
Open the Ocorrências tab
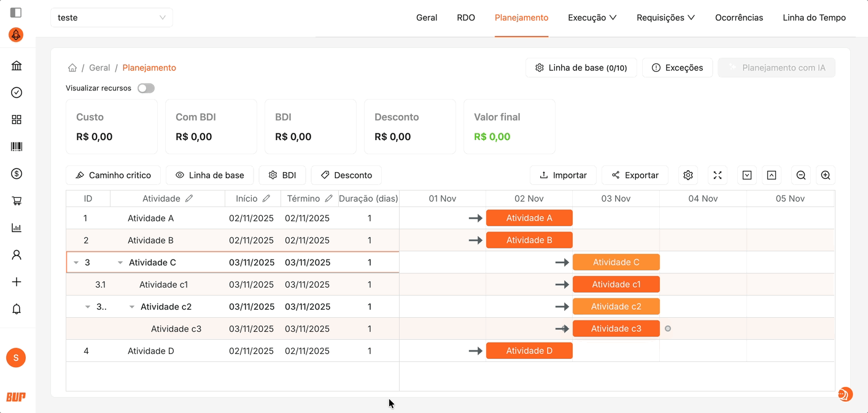[x=738, y=18]
